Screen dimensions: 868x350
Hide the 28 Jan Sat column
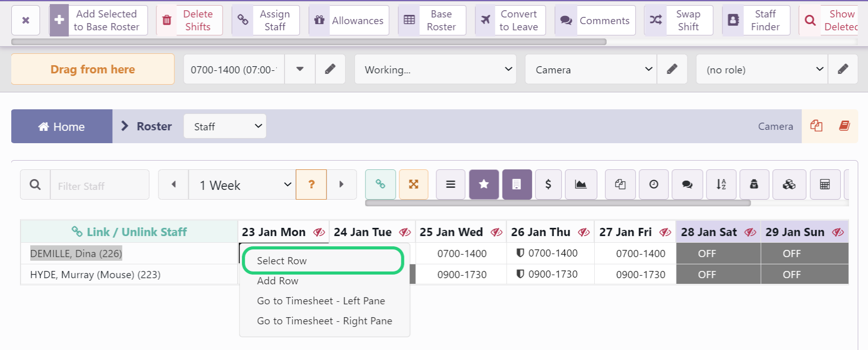click(750, 232)
